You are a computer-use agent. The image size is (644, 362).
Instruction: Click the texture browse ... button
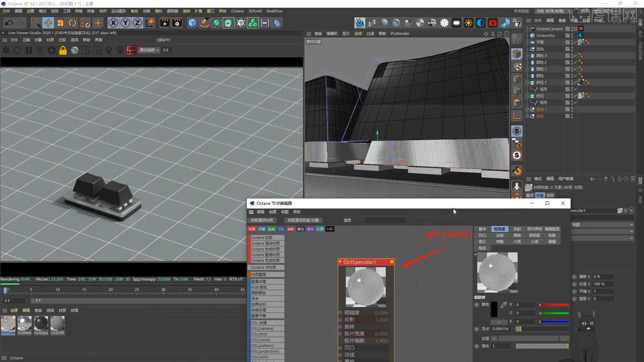[x=565, y=339]
